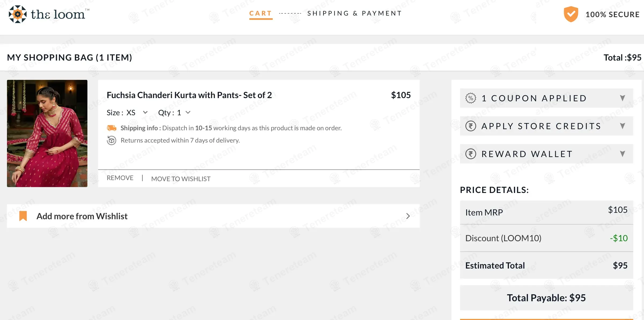Click the orange shipping truck icon
This screenshot has width=644, height=320.
click(112, 128)
